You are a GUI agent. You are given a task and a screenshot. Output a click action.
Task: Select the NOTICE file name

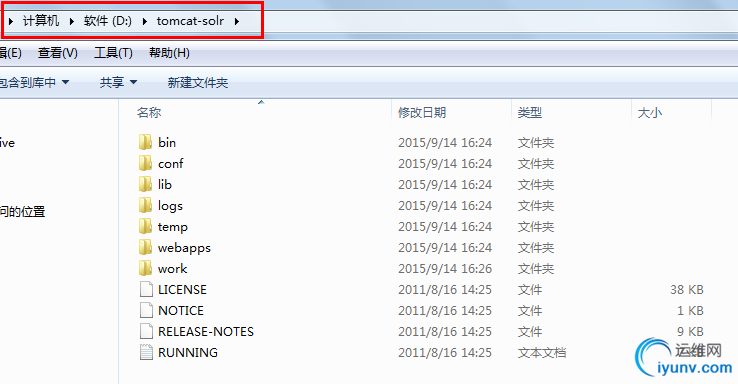coord(181,311)
